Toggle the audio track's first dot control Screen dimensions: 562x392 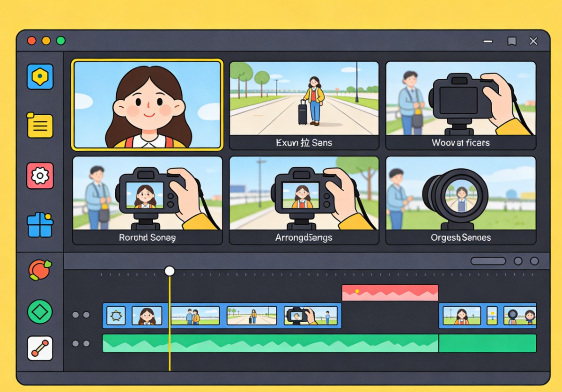75,344
